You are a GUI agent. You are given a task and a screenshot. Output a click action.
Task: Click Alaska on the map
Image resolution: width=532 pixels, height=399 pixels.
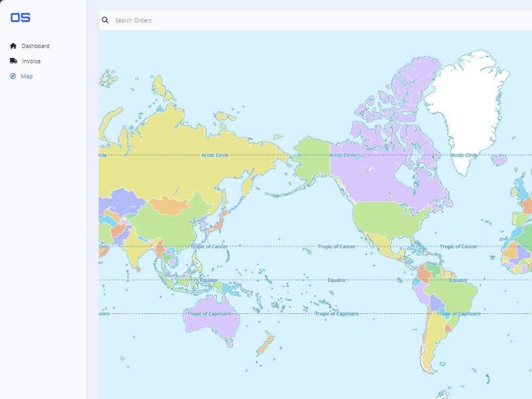pos(314,156)
